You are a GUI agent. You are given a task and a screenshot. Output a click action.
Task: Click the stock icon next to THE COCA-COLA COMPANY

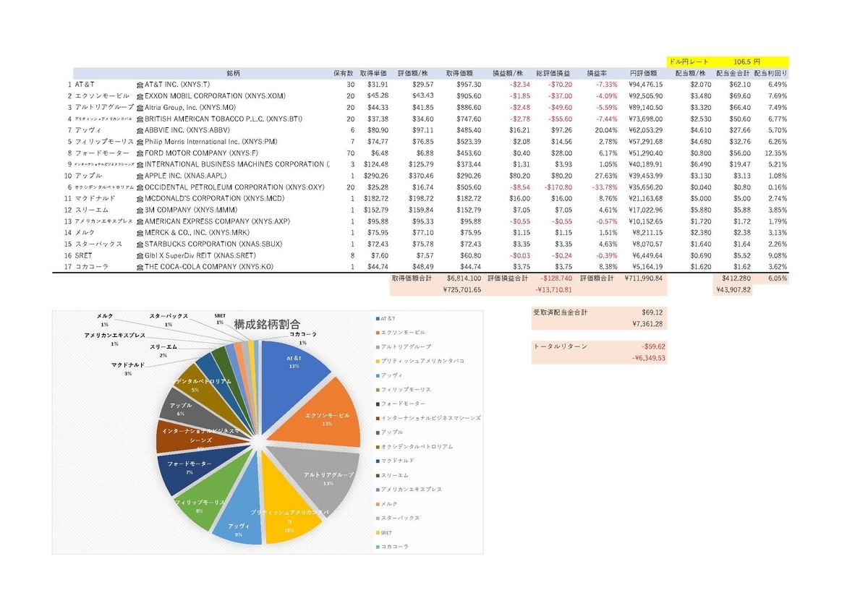pyautogui.click(x=140, y=267)
